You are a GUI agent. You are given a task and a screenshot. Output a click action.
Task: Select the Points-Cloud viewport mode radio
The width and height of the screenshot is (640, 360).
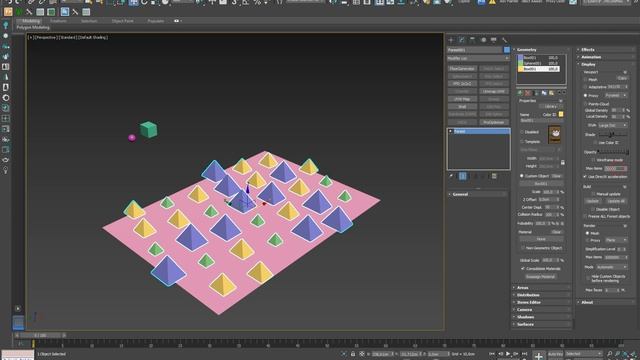[x=586, y=104]
